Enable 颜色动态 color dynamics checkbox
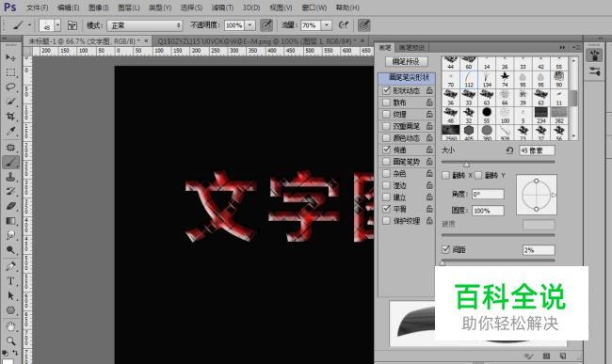This screenshot has width=612, height=364. (386, 138)
